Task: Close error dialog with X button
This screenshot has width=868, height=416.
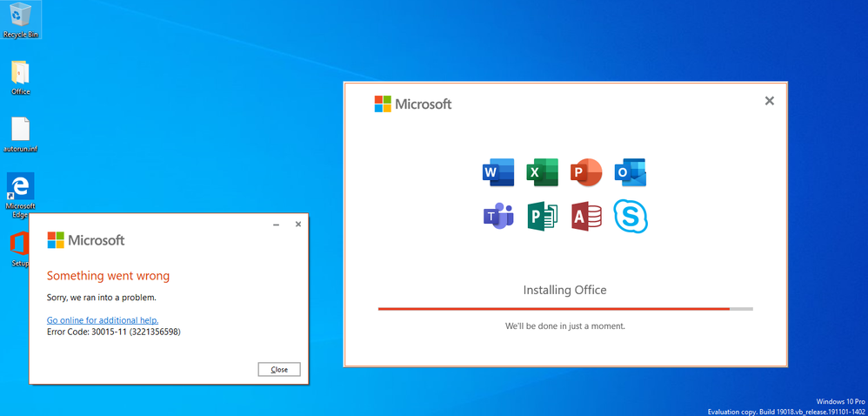Action: click(x=297, y=224)
